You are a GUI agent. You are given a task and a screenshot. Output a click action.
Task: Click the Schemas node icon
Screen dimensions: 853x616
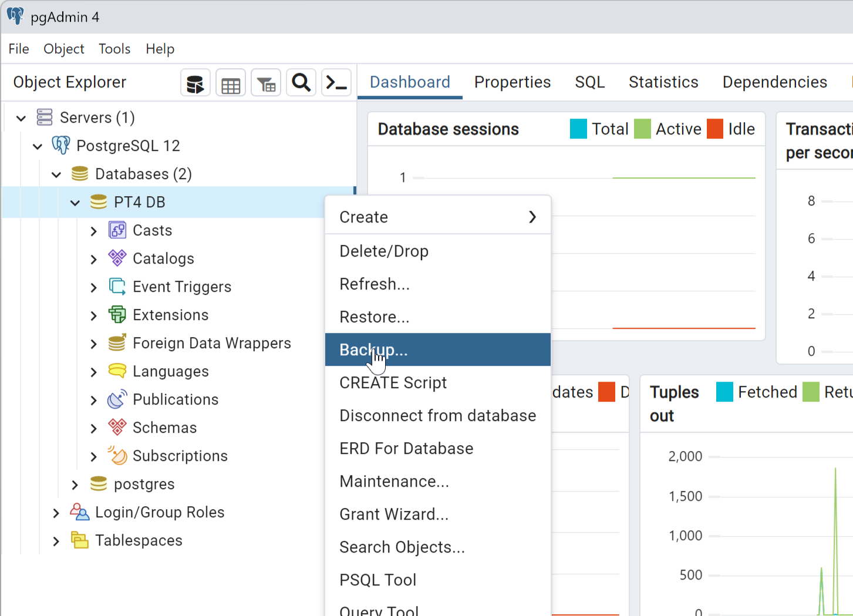(x=117, y=428)
